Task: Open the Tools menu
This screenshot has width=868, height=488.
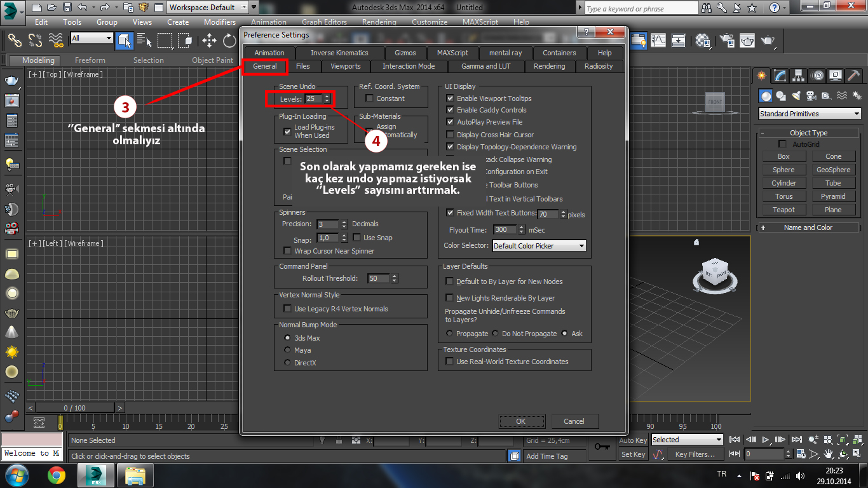Action: [72, 22]
